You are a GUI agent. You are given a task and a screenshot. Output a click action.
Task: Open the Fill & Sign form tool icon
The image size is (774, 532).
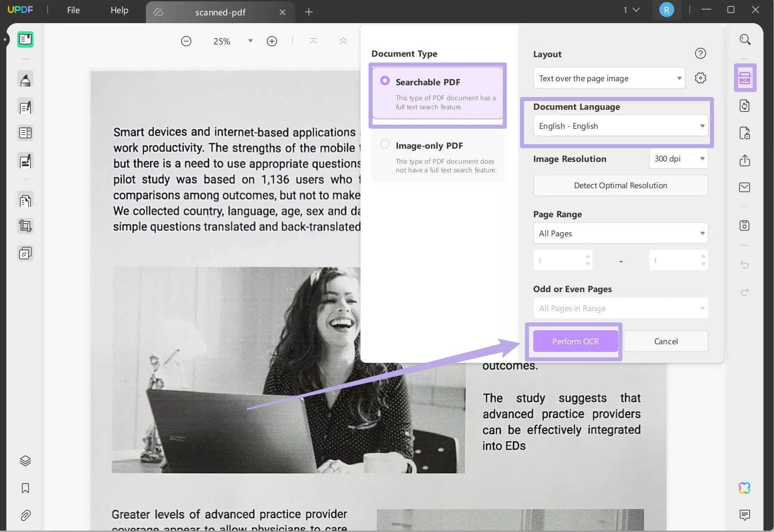25,161
